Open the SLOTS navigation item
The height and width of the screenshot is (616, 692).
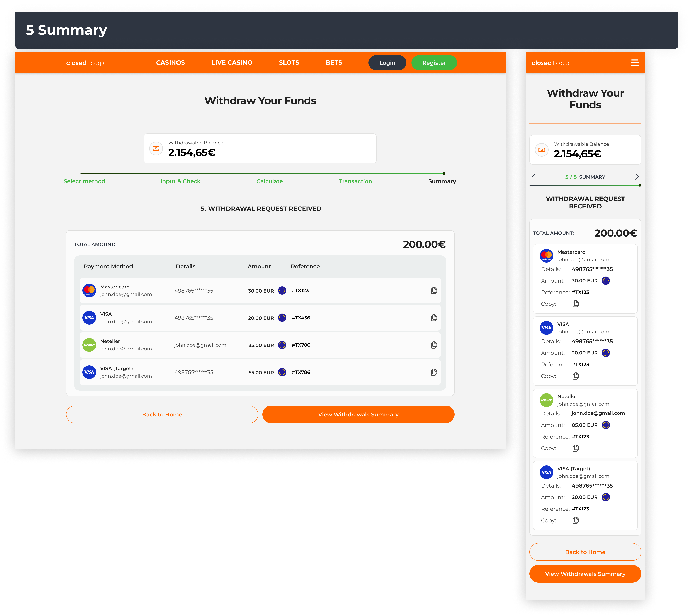point(289,63)
